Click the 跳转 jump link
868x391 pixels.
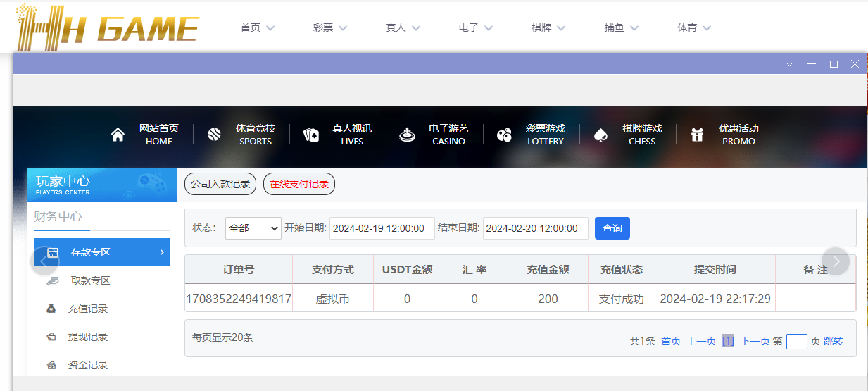coord(834,341)
